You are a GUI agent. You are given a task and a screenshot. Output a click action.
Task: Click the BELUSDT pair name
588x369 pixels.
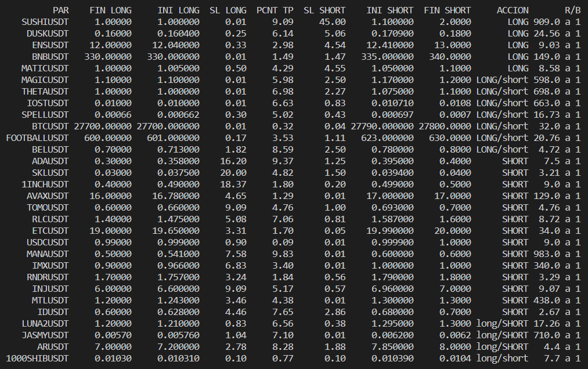[x=50, y=150]
